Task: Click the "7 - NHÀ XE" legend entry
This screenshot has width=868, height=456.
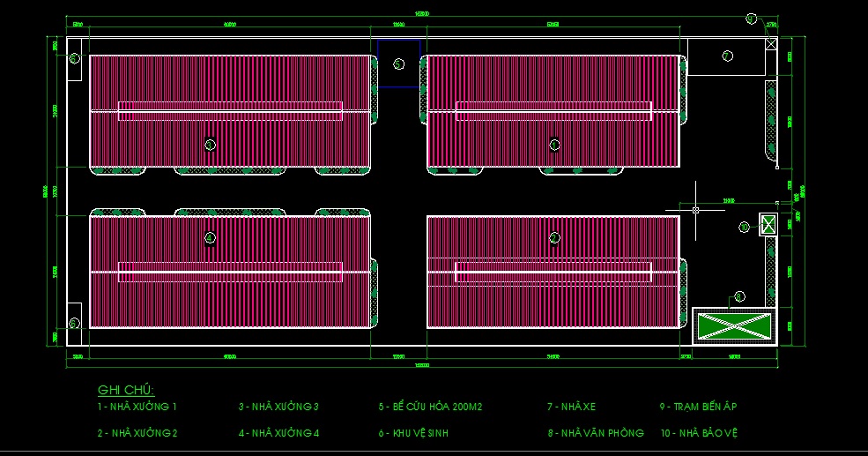Action: pos(572,407)
